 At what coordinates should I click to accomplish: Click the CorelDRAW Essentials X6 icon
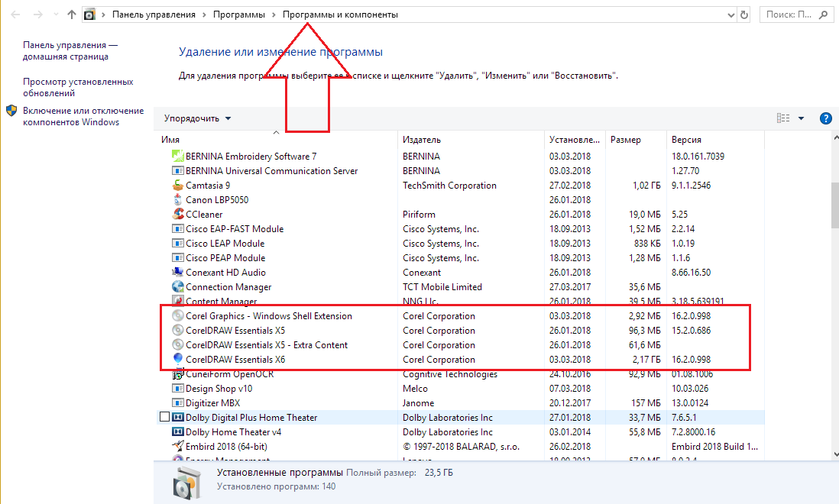(x=177, y=360)
